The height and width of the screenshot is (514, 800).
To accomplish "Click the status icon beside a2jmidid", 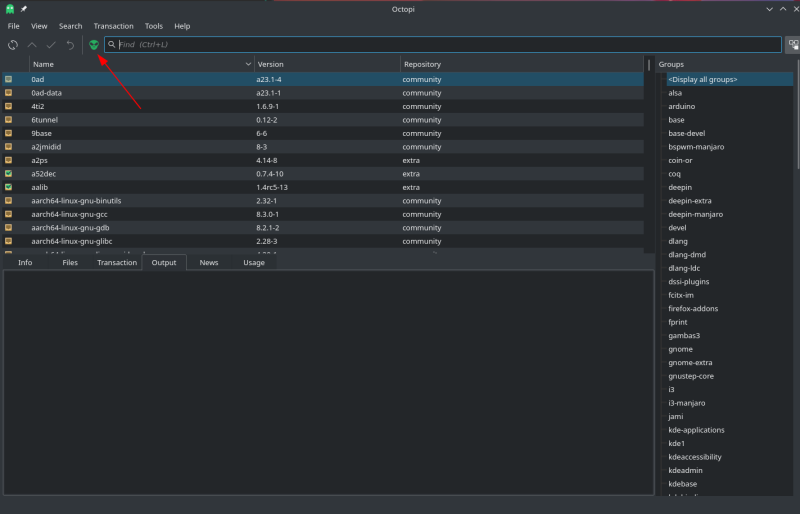I will (9, 146).
